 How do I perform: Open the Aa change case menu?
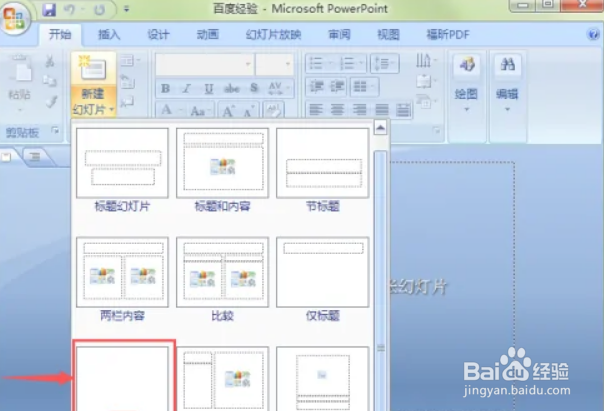pyautogui.click(x=200, y=111)
